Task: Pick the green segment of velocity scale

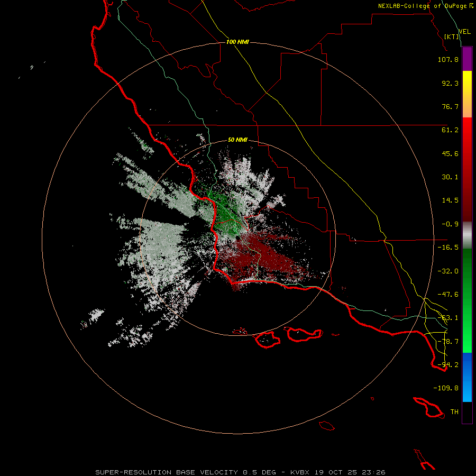Action: pyautogui.click(x=467, y=300)
